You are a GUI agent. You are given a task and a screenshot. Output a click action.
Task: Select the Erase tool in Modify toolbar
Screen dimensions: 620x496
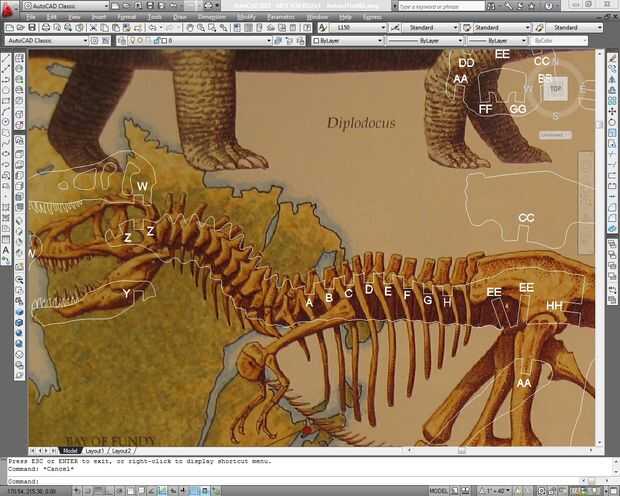tap(612, 59)
